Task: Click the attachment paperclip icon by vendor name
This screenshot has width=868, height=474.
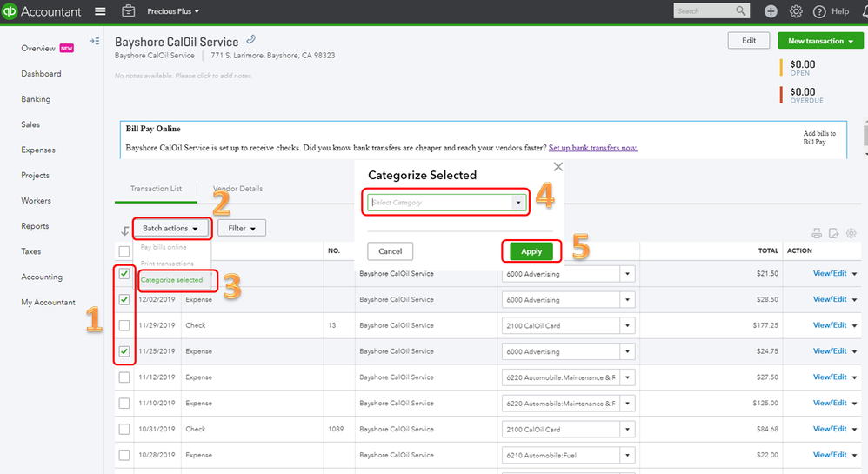Action: [x=250, y=39]
